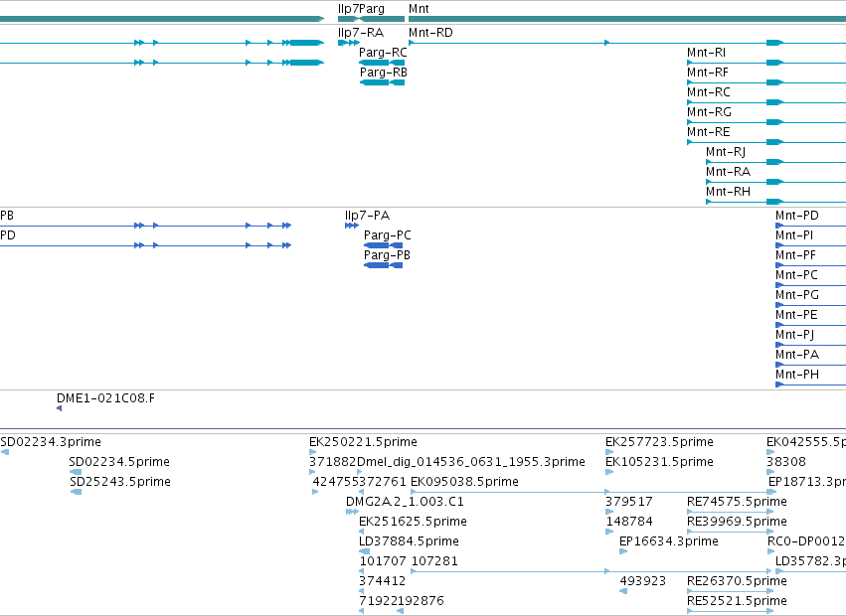Click the Parg-PB protein label

click(x=387, y=255)
